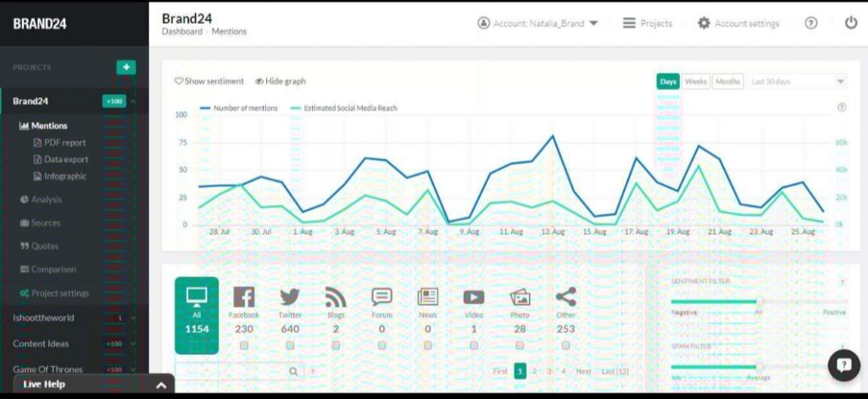
Task: Filter mentions by the Facebook icon
Action: 243,297
